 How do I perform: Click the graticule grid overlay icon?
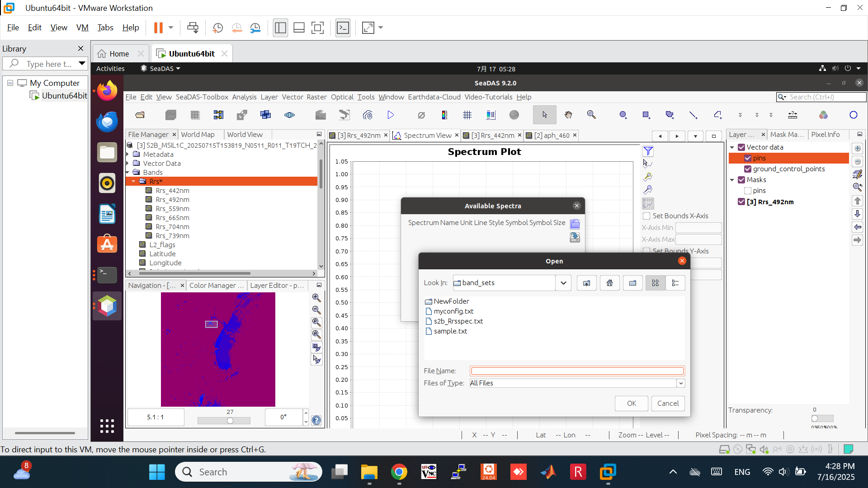pyautogui.click(x=467, y=115)
